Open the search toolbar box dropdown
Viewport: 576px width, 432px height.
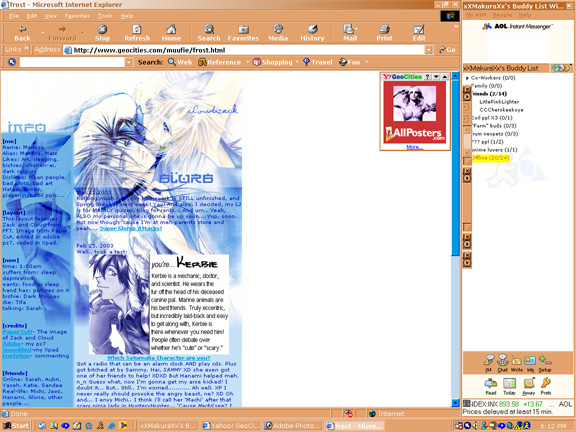pos(129,62)
